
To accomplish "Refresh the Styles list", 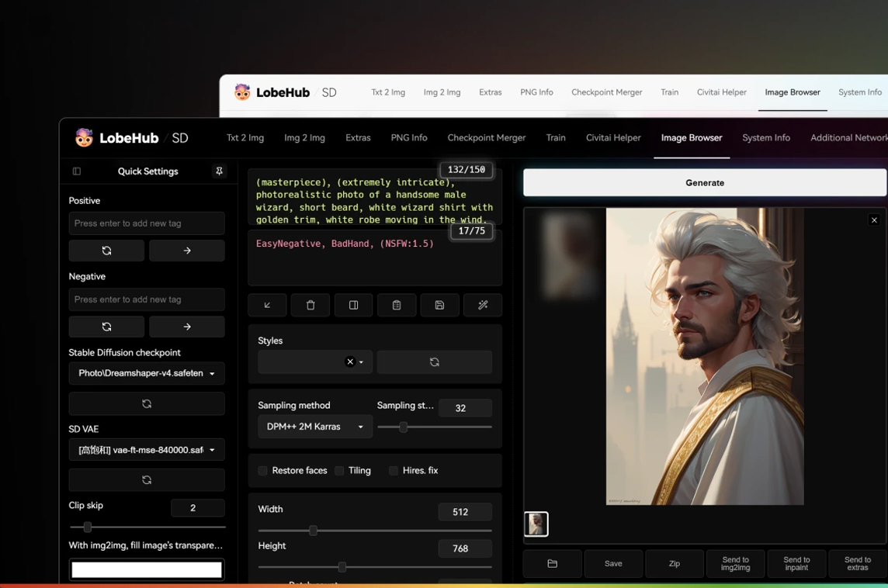I will pos(435,362).
